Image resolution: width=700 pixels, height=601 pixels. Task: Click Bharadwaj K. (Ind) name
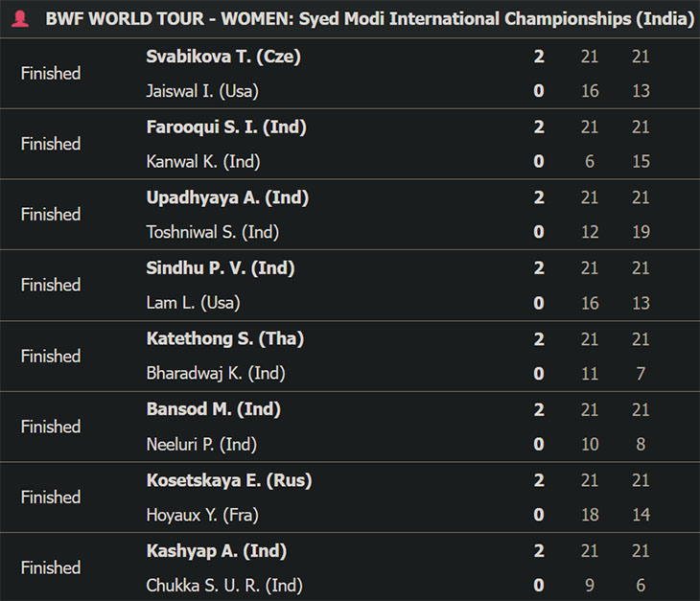pos(216,374)
